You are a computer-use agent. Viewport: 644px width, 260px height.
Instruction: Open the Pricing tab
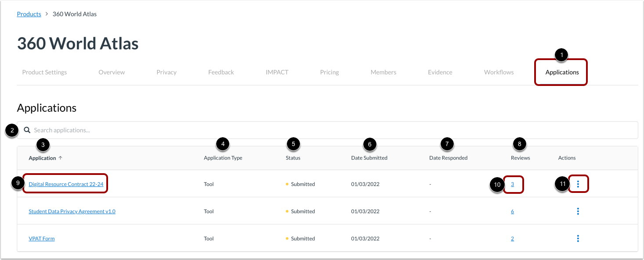pos(329,72)
